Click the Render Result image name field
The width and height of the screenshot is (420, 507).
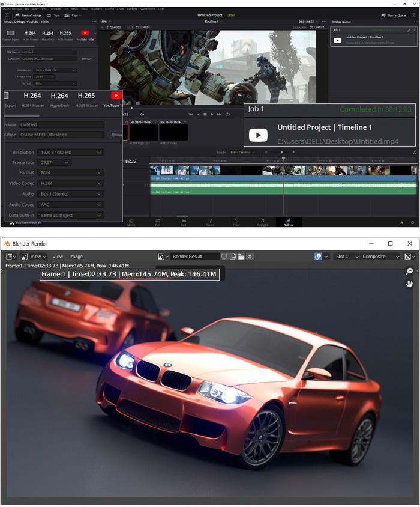[x=194, y=257]
